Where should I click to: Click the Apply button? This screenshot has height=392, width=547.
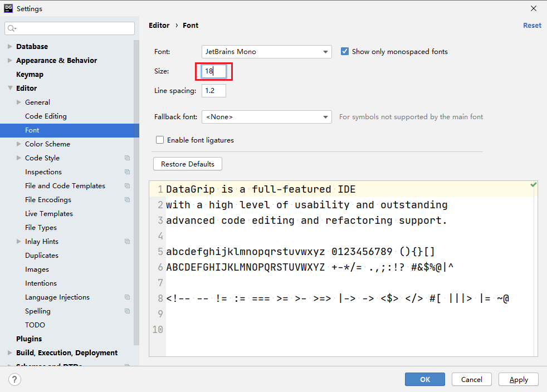(x=519, y=379)
